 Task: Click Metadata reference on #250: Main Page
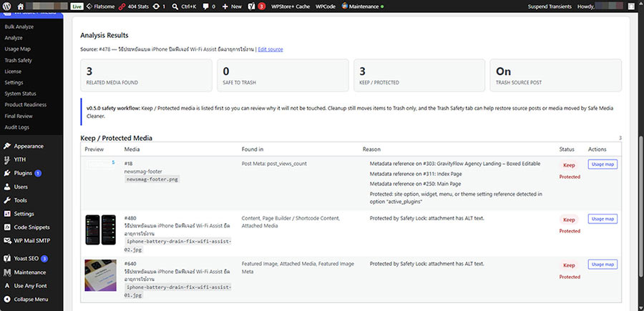[415, 184]
